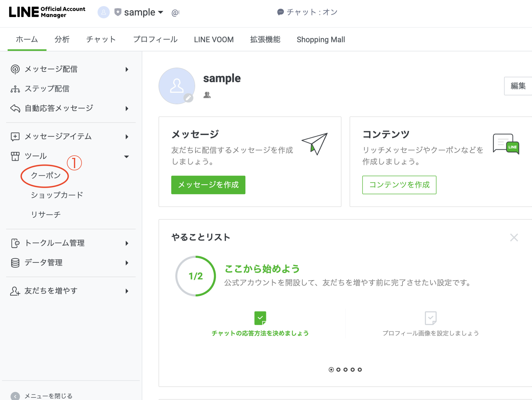Click the LINE content chat icon
This screenshot has width=532, height=400.
point(506,144)
